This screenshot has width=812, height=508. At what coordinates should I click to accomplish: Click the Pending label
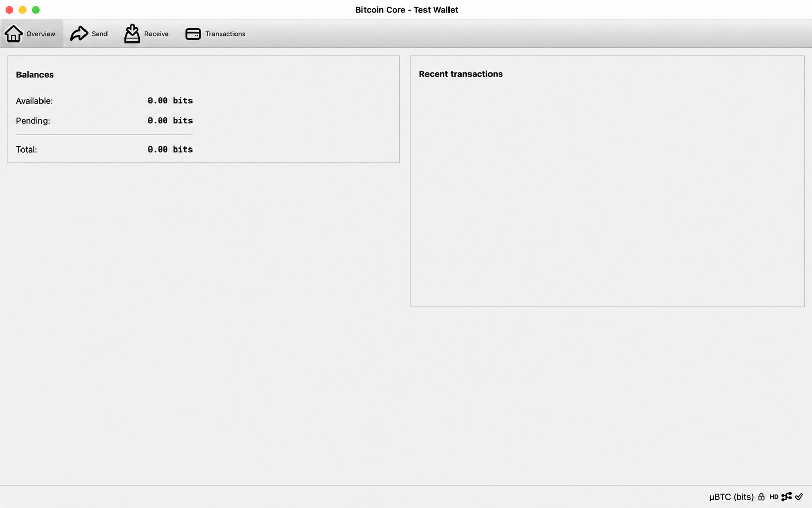pyautogui.click(x=33, y=121)
